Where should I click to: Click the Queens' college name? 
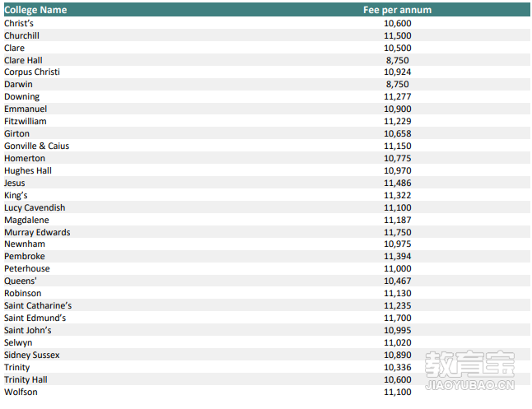(x=21, y=281)
